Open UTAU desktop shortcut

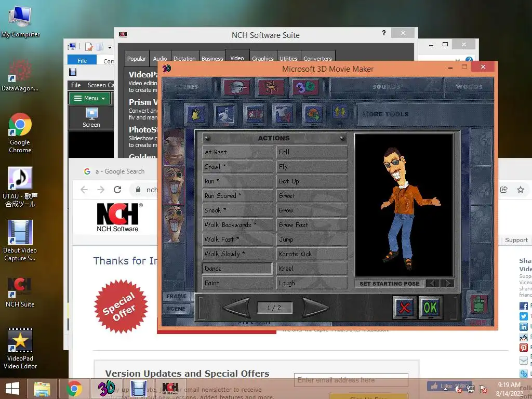[20, 187]
